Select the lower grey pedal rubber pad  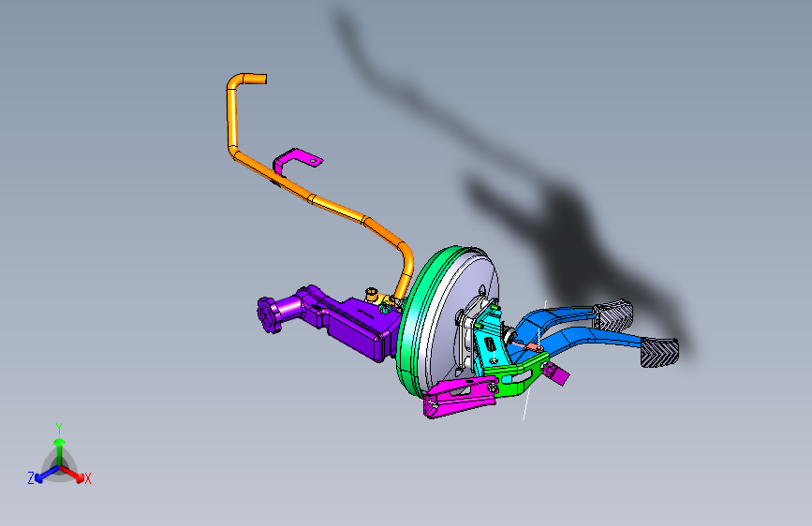tap(659, 353)
